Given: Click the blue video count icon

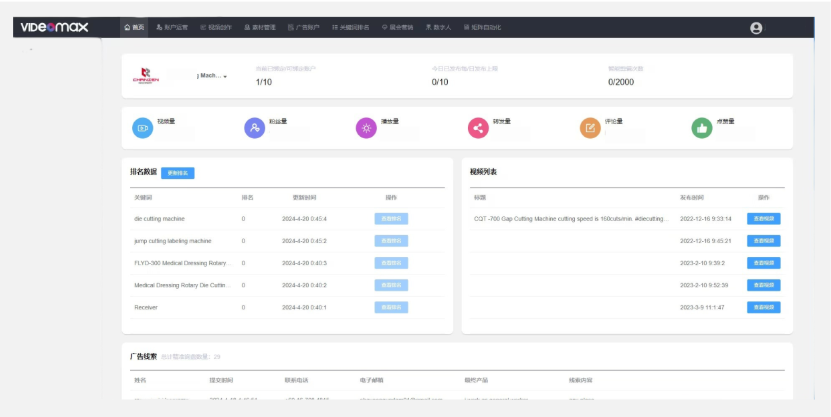Looking at the screenshot, I should pos(142,128).
